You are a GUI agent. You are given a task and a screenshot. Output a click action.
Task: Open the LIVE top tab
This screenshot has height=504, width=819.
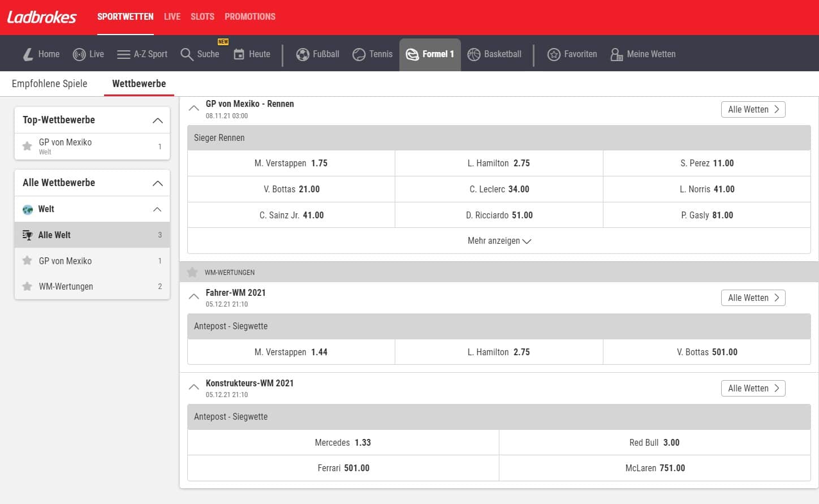[x=172, y=17]
